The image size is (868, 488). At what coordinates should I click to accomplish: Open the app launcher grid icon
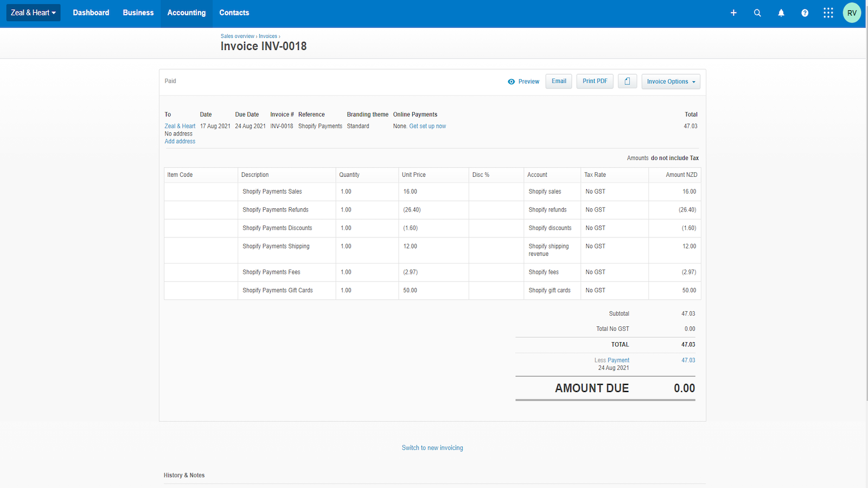click(x=828, y=12)
